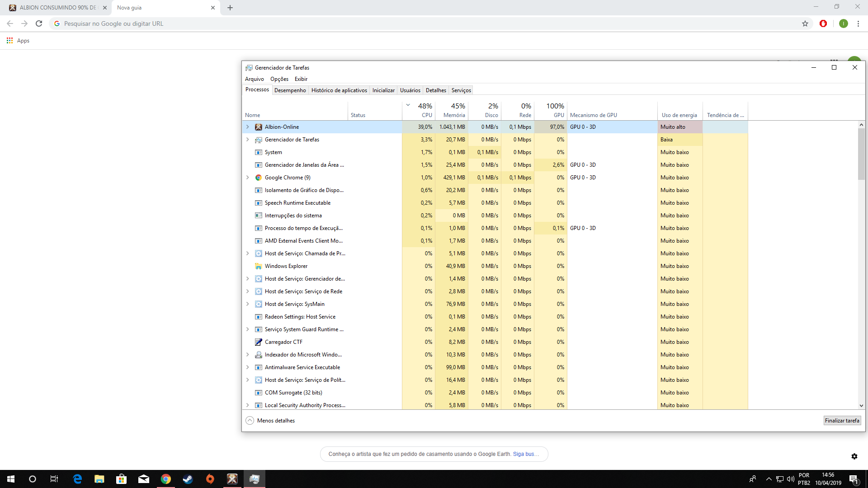Screen dimensions: 868x488
Task: Open Microsoft Store from the taskbar
Action: [122, 479]
